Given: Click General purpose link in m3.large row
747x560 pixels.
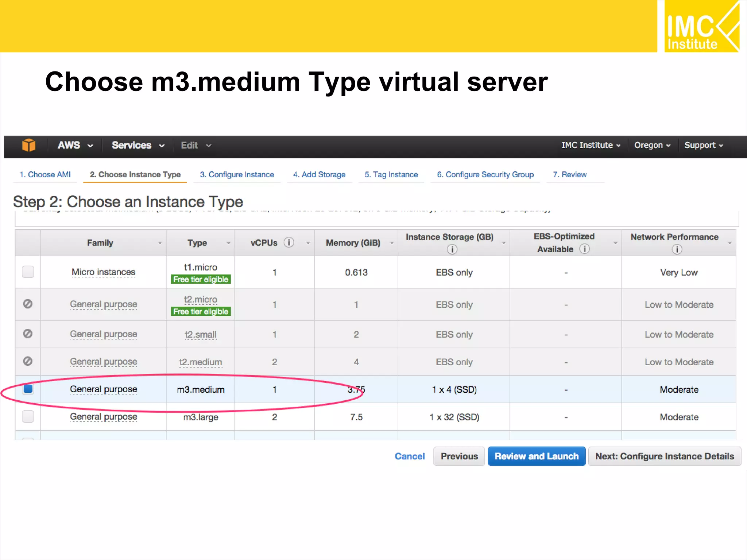Looking at the screenshot, I should 104,417.
